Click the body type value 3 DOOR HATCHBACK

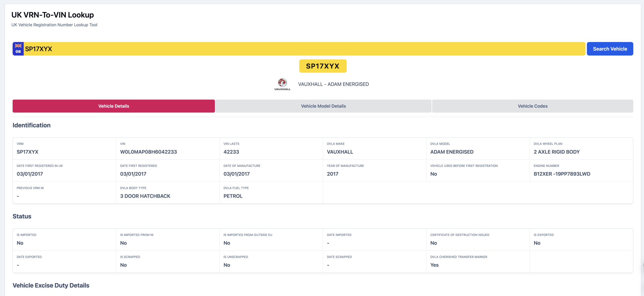coord(145,196)
